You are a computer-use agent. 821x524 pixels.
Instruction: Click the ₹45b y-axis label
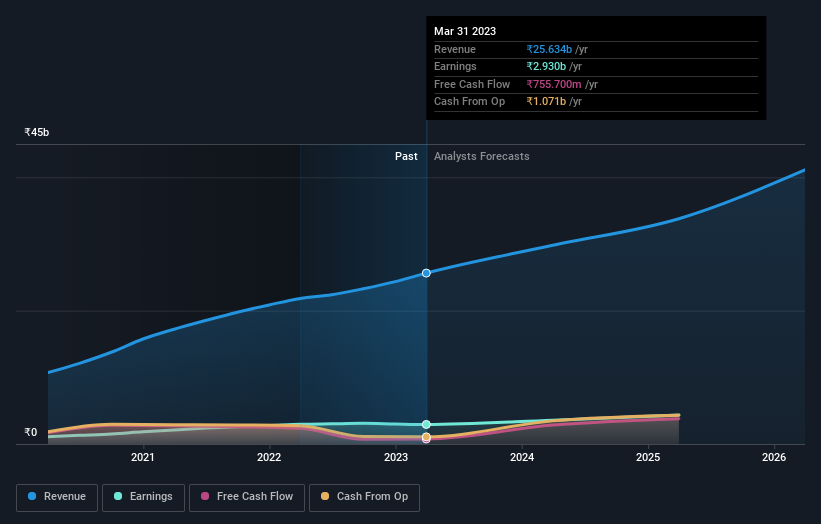[37, 132]
